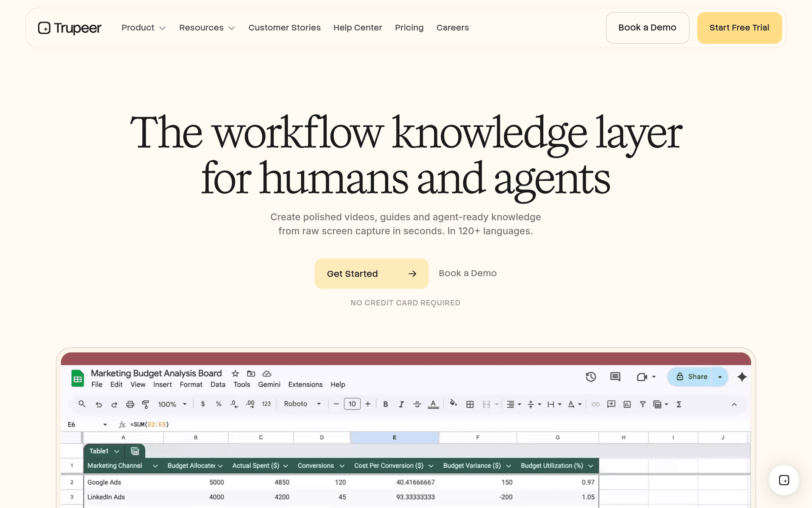
Task: Check the cloud save status icon
Action: 267,374
